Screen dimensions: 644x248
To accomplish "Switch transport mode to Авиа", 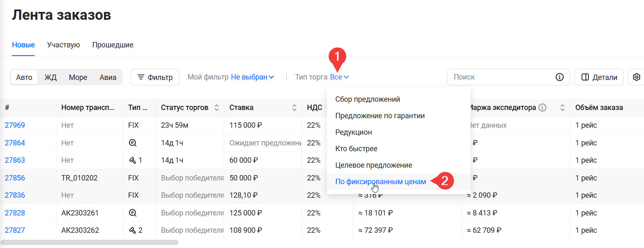I will [x=108, y=77].
